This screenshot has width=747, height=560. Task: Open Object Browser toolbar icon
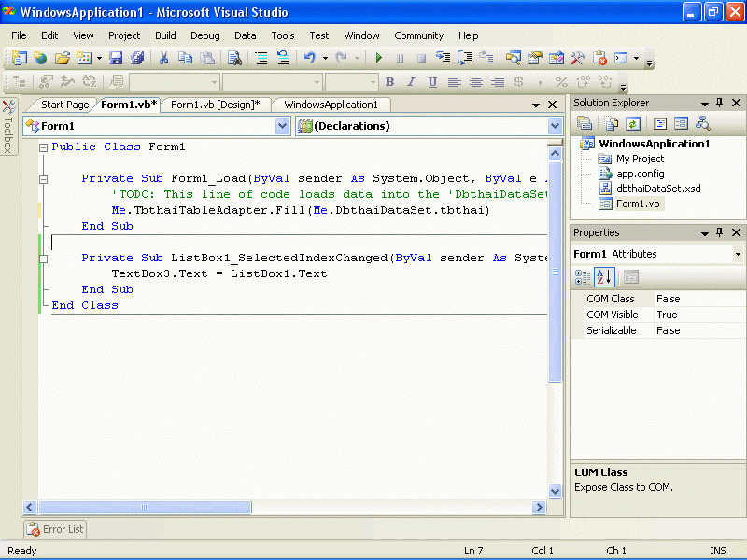556,58
